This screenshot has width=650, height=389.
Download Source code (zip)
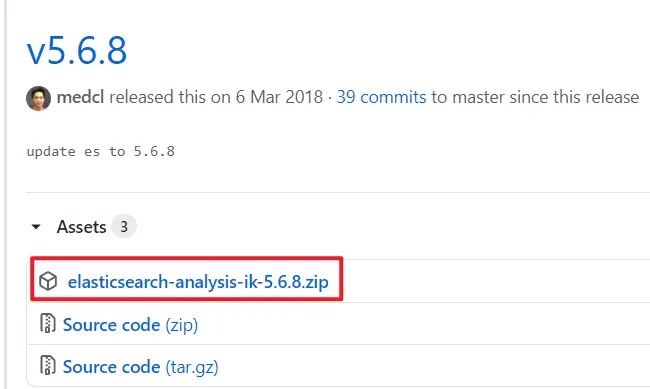click(130, 325)
